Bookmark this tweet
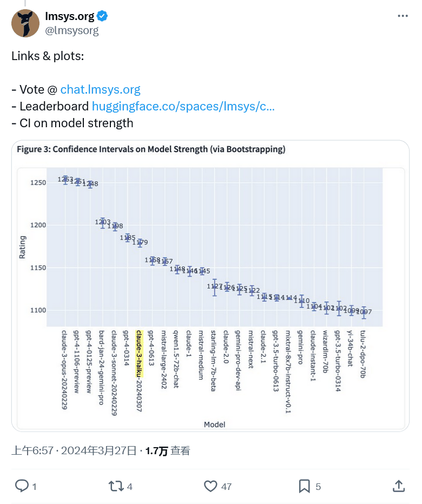This screenshot has width=422, height=504. click(305, 486)
